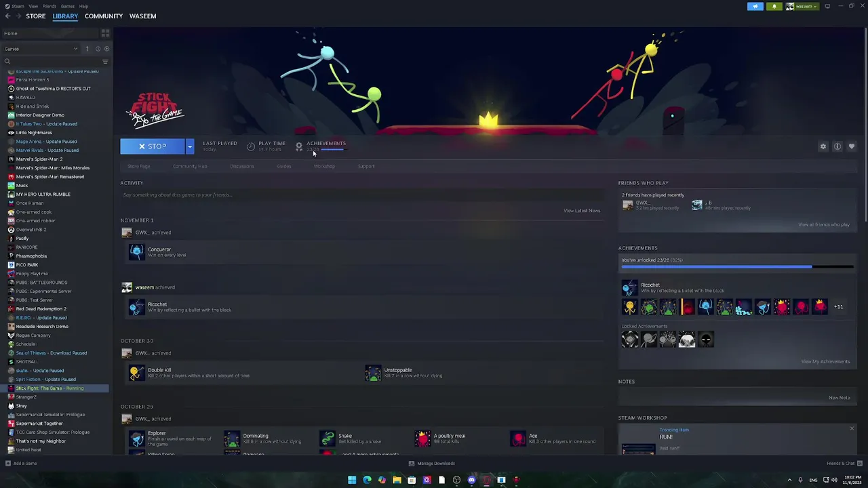This screenshot has height=488, width=868.
Task: Click achievements progress bar in right panel
Action: click(737, 266)
